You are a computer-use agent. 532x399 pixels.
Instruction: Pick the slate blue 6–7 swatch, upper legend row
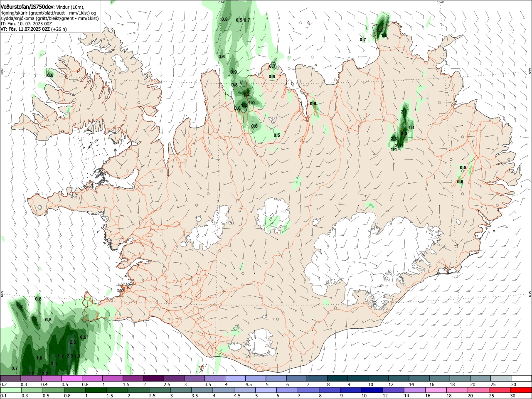tap(296, 378)
